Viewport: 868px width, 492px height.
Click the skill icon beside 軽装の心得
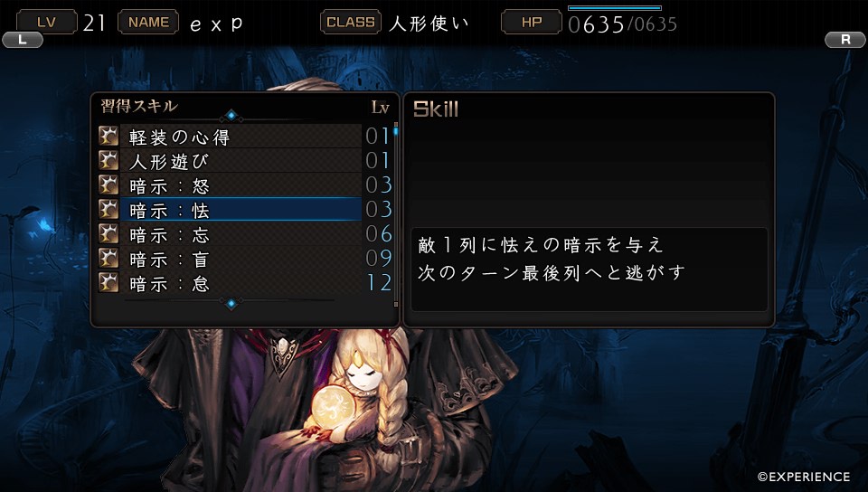pos(108,136)
